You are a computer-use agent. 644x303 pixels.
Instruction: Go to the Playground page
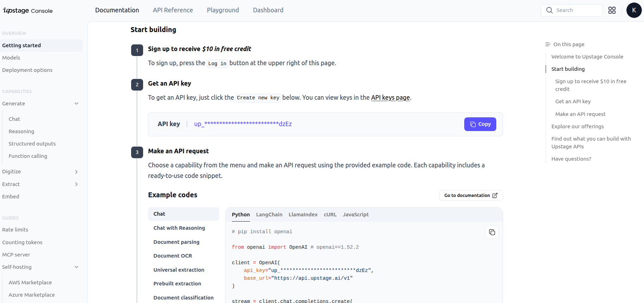(223, 10)
